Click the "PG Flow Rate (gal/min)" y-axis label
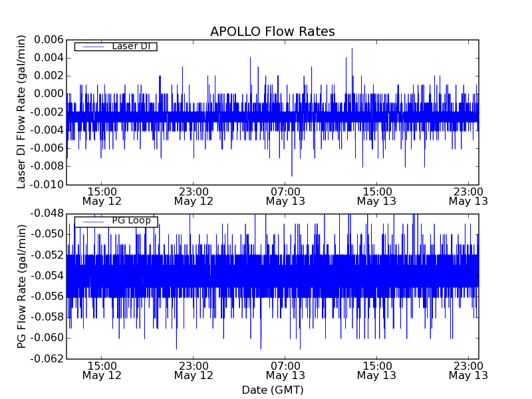 [21, 286]
